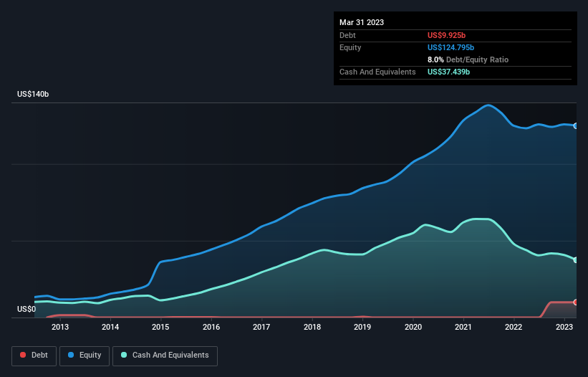Click the 2016 x-axis label
Screen dimensions: 588x377
point(211,327)
